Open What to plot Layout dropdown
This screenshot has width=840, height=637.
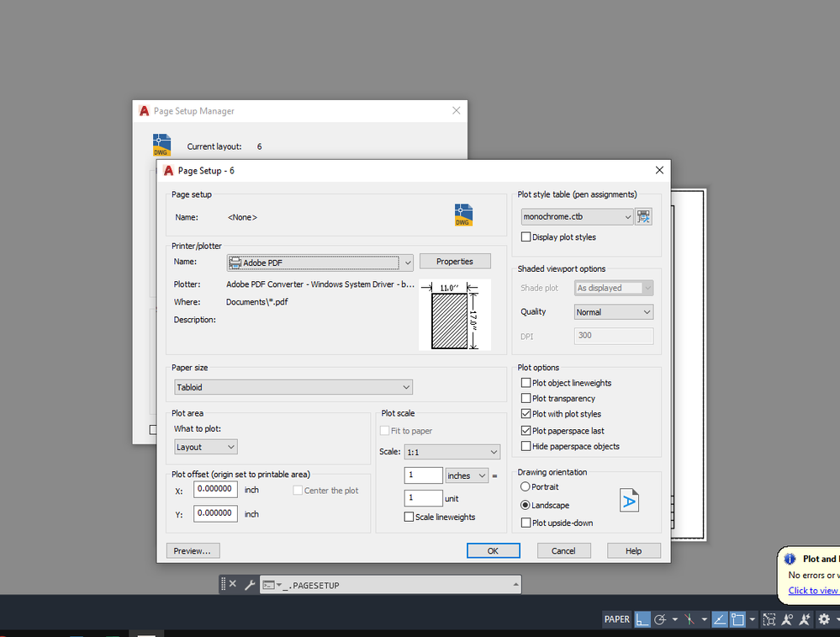click(x=206, y=447)
